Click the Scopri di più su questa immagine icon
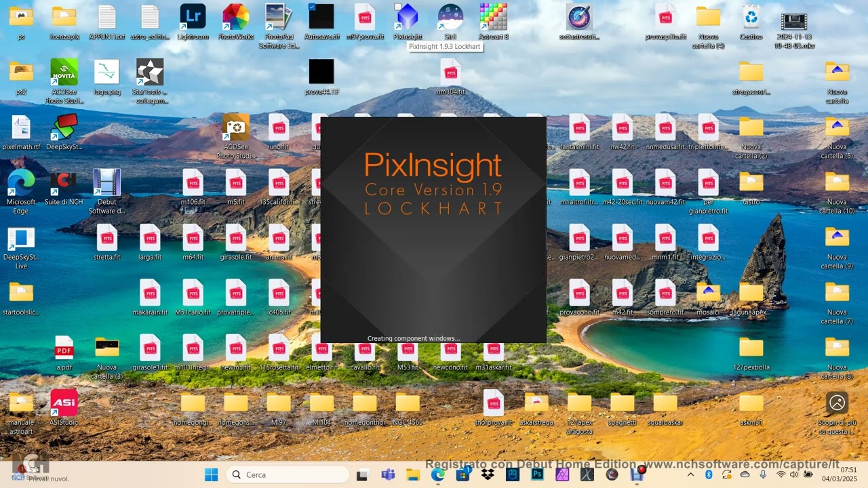The width and height of the screenshot is (868, 488). (837, 403)
